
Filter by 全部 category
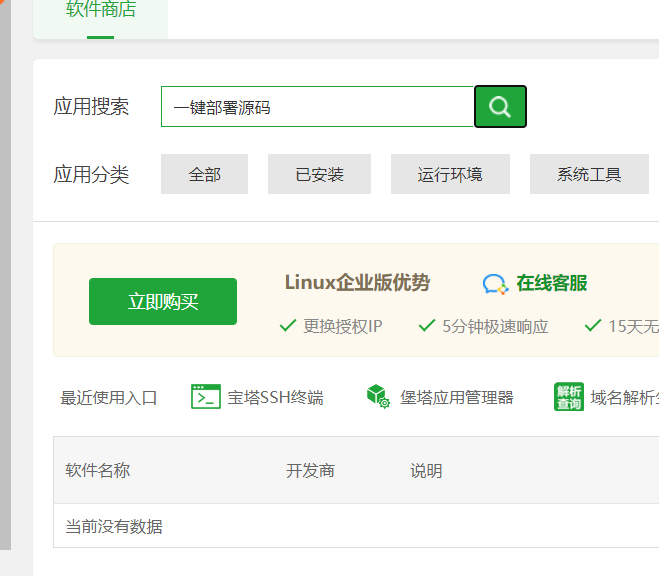click(204, 174)
